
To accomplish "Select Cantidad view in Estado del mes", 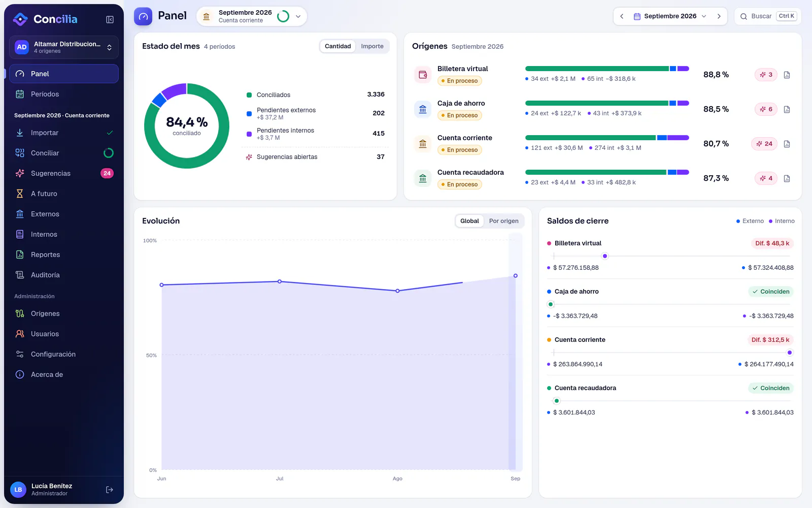I will (x=337, y=46).
